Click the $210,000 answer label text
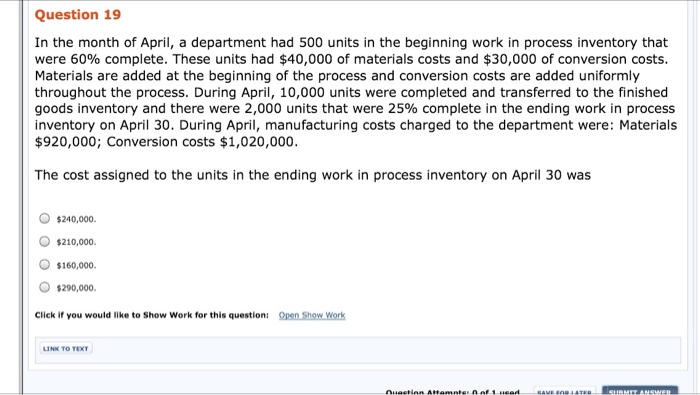The height and width of the screenshot is (395, 700). pos(76,242)
